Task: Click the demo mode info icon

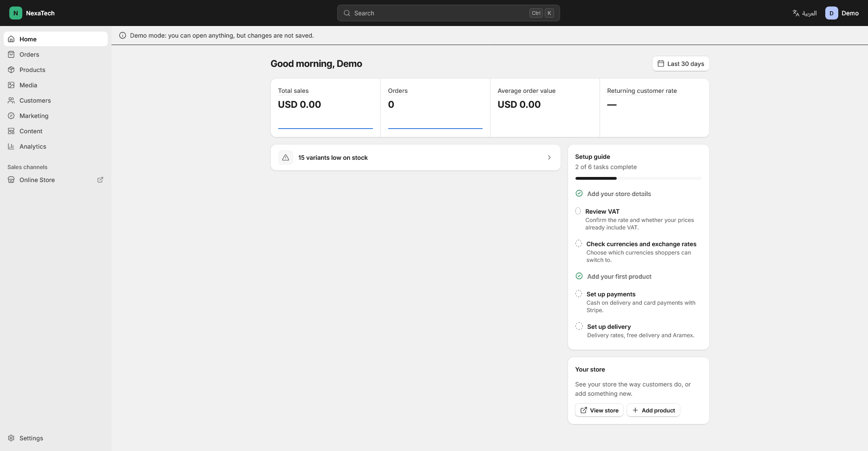Action: (123, 35)
